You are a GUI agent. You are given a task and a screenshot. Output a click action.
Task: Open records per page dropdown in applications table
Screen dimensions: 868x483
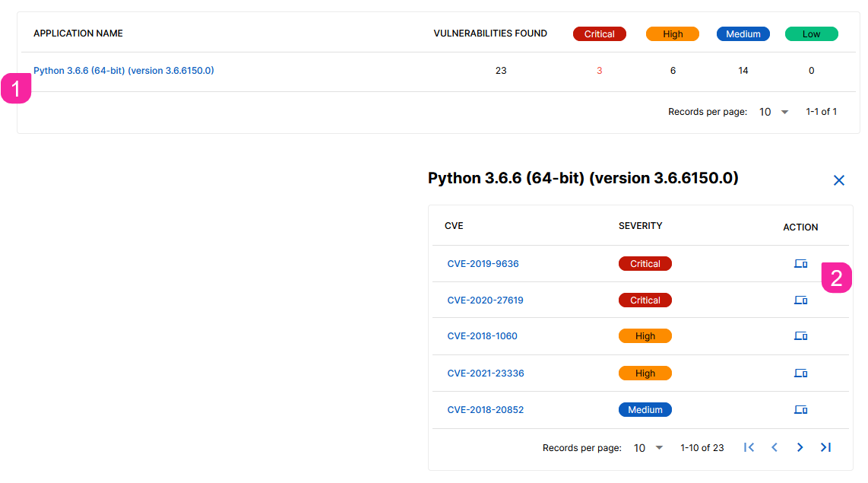tap(773, 112)
